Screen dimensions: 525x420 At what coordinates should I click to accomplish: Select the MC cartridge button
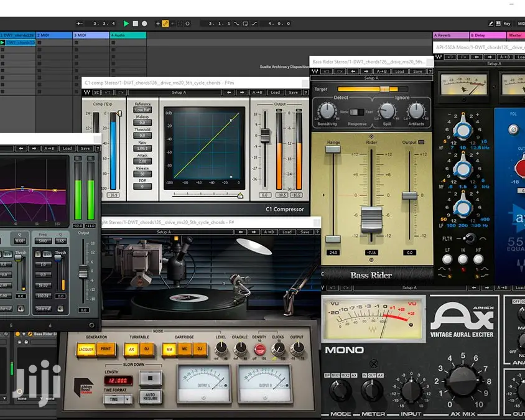point(185,349)
